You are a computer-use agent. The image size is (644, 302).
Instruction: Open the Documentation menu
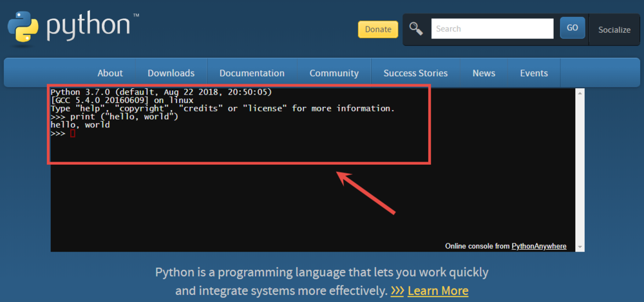coord(252,73)
